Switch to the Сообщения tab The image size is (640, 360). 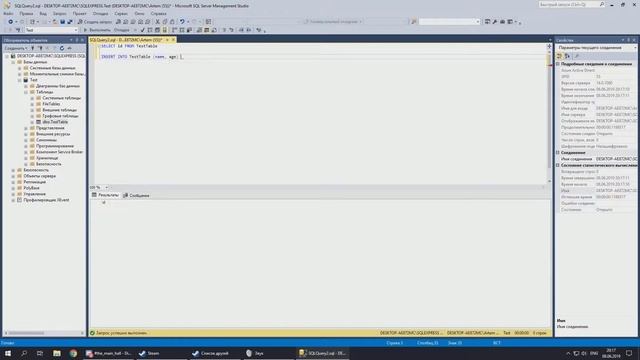(x=136, y=195)
